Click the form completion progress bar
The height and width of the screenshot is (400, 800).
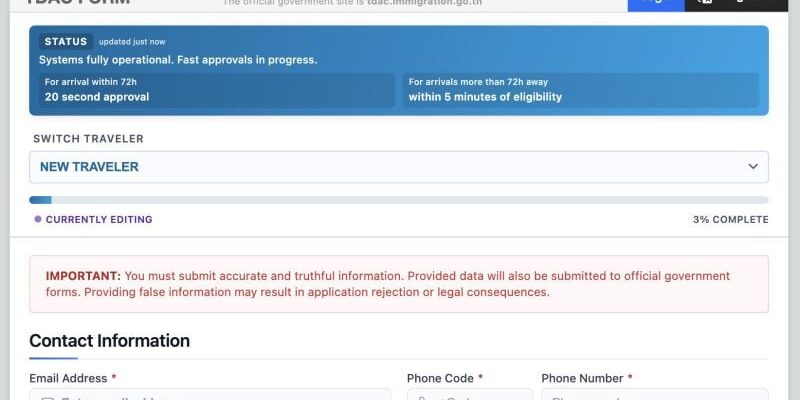point(398,200)
